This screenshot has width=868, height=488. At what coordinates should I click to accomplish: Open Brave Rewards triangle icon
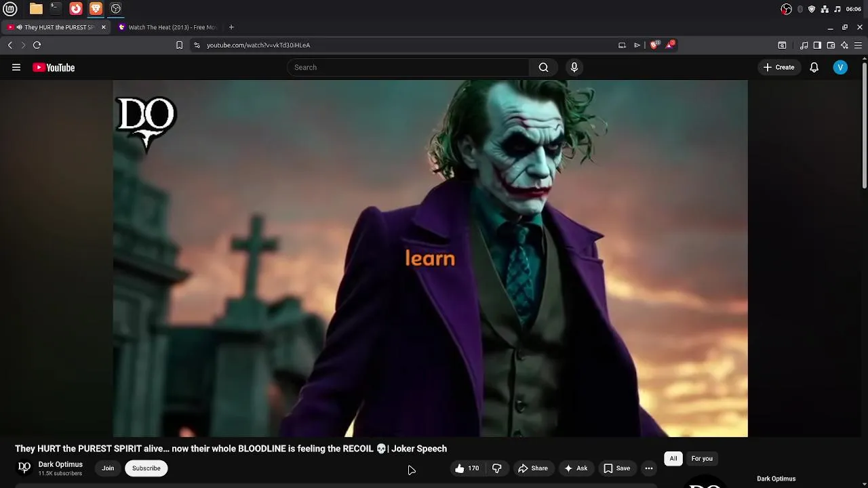point(671,45)
